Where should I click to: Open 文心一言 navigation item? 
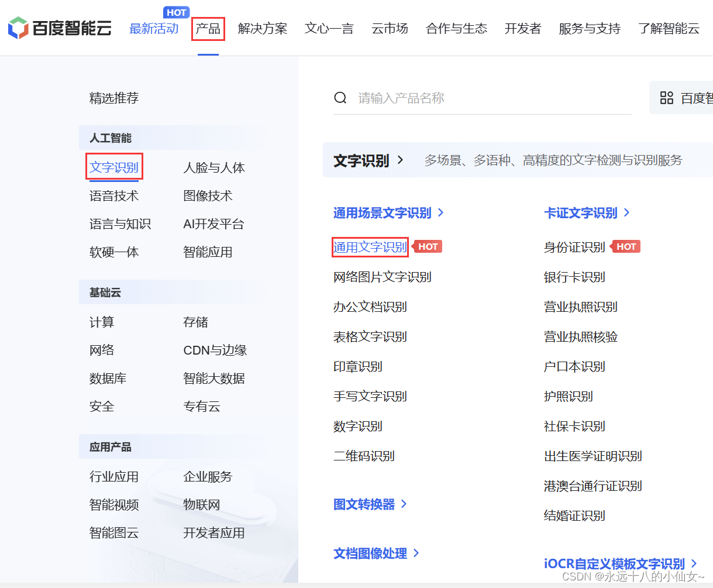click(x=329, y=29)
